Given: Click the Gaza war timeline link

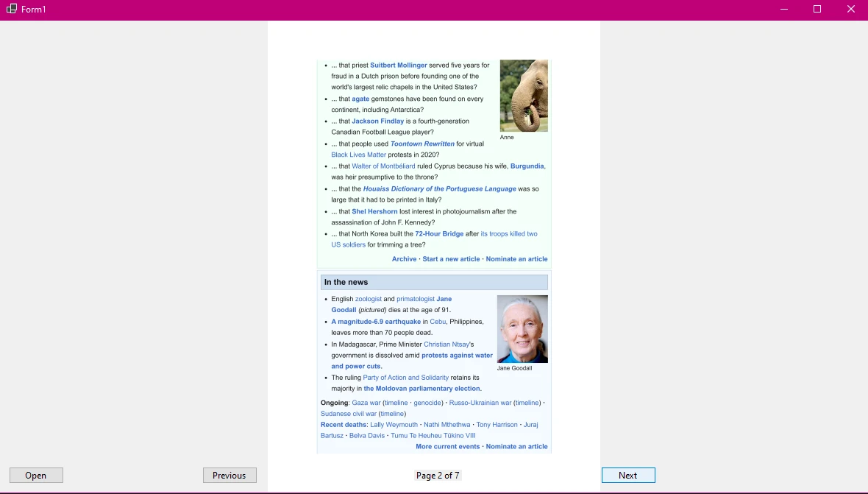Looking at the screenshot, I should coord(396,403).
